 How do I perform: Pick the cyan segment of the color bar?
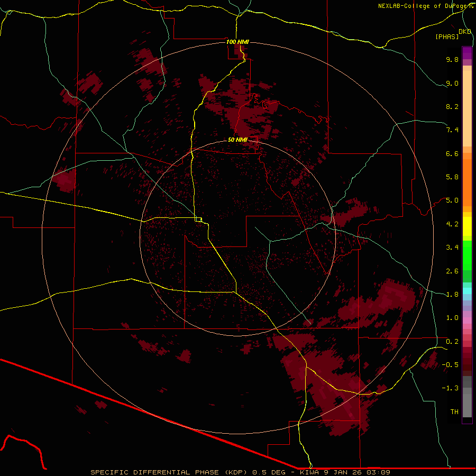coord(467,291)
